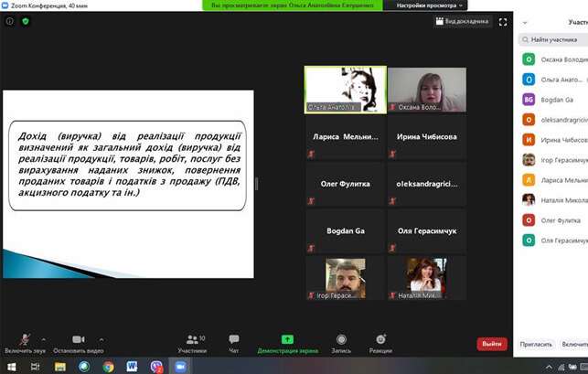Open Chrome from the Windows taskbar
The width and height of the screenshot is (588, 374).
[108, 367]
